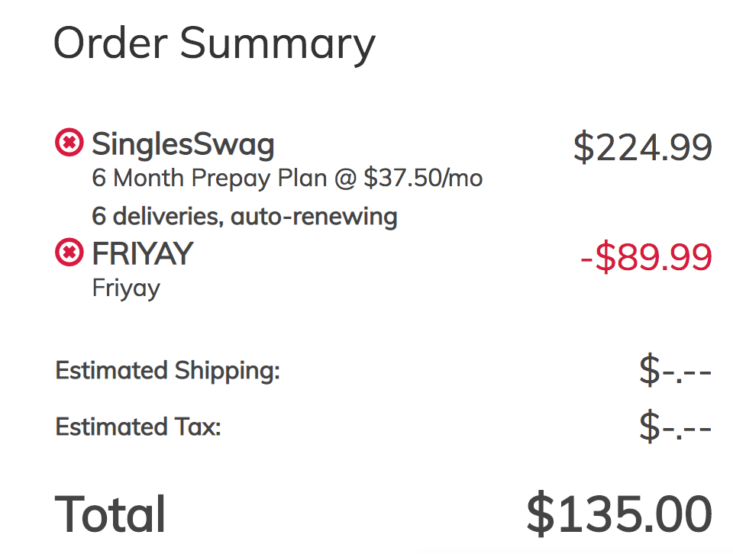
Task: Click the Total label
Action: pos(110,514)
